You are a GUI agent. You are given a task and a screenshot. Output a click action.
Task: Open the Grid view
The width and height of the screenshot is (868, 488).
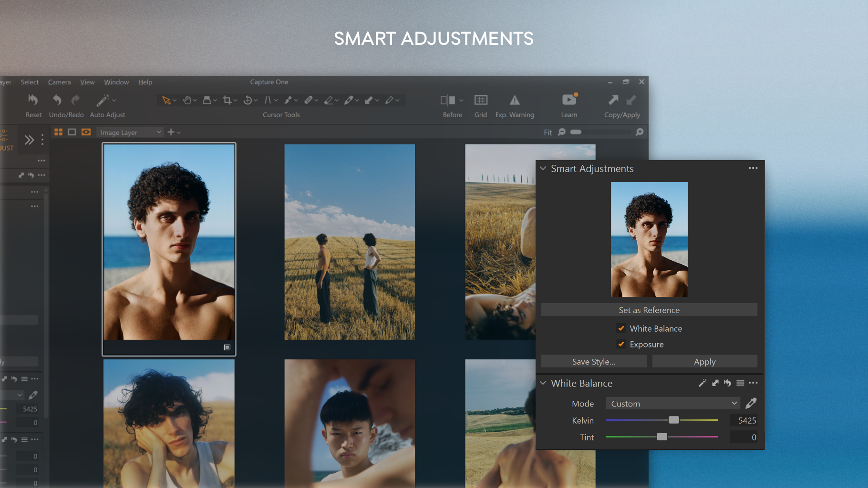(x=480, y=100)
